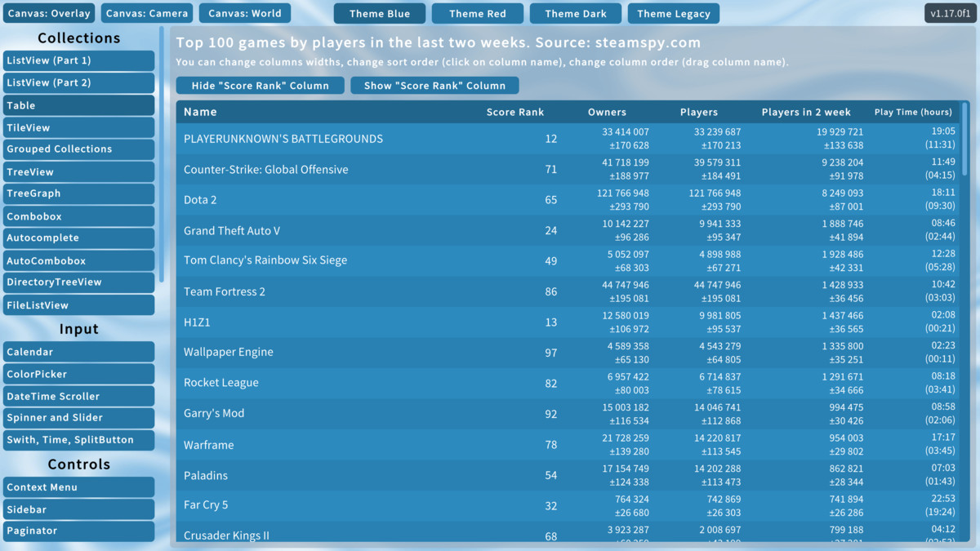980x551 pixels.
Task: Select the Paladins row
Action: [568, 475]
